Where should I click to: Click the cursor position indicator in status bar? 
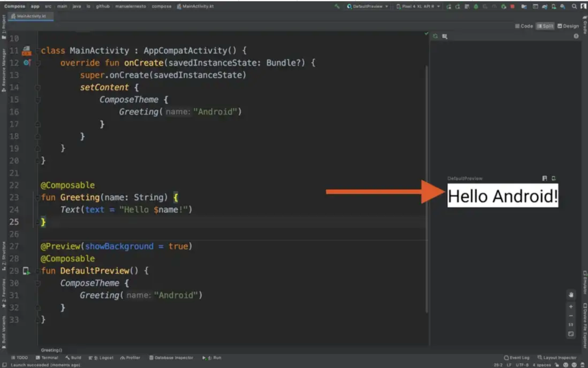pos(498,365)
